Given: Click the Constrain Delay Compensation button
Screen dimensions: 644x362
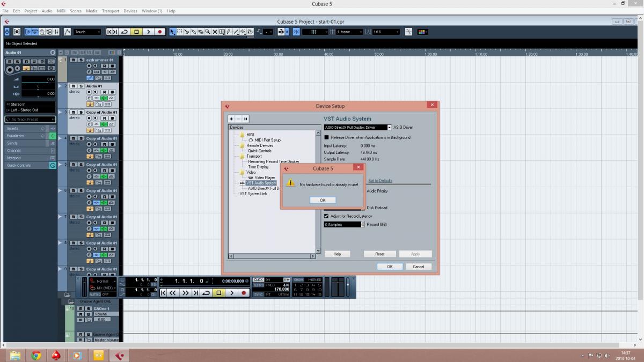Looking at the screenshot, I should [x=8, y=32].
